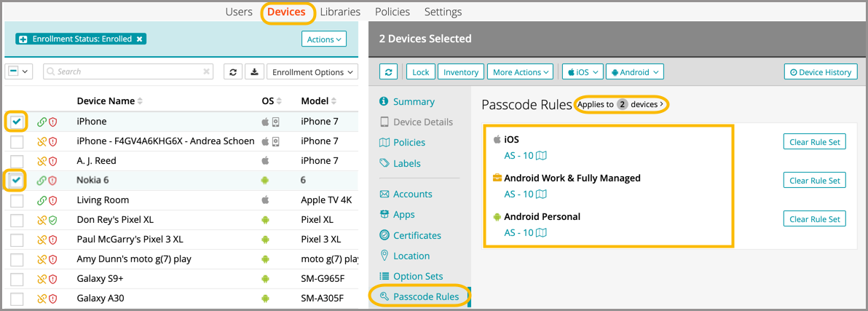Click Clear Rule Set for iOS
Viewport: 868px width, 311px height.
tap(814, 142)
